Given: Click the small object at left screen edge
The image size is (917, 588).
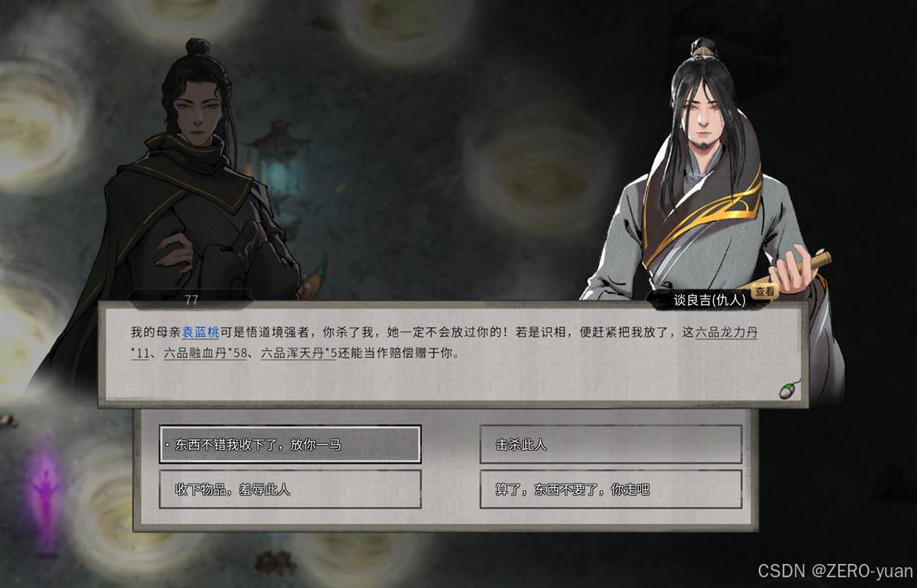Looking at the screenshot, I should [7, 420].
